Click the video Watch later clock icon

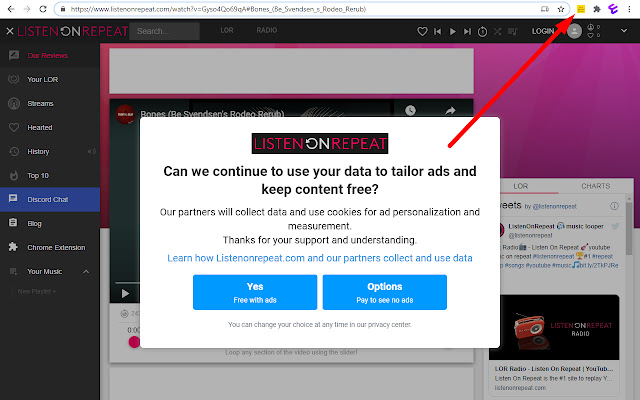(x=410, y=110)
